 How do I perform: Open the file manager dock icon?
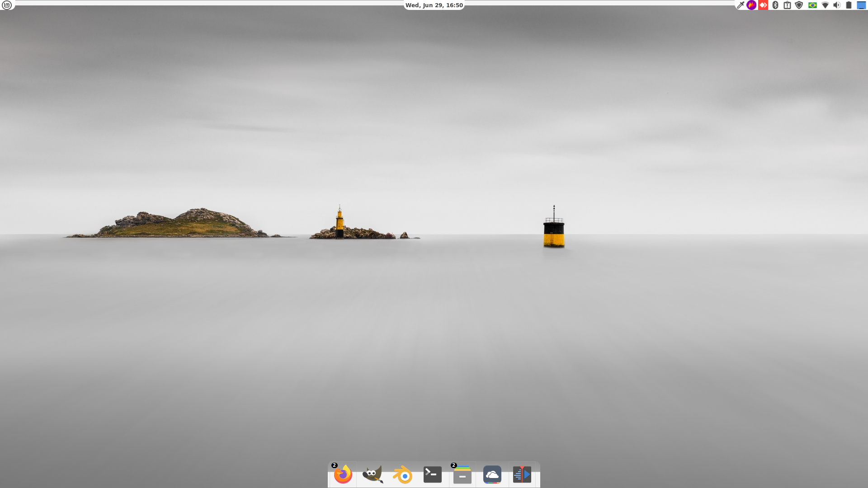[x=462, y=475]
